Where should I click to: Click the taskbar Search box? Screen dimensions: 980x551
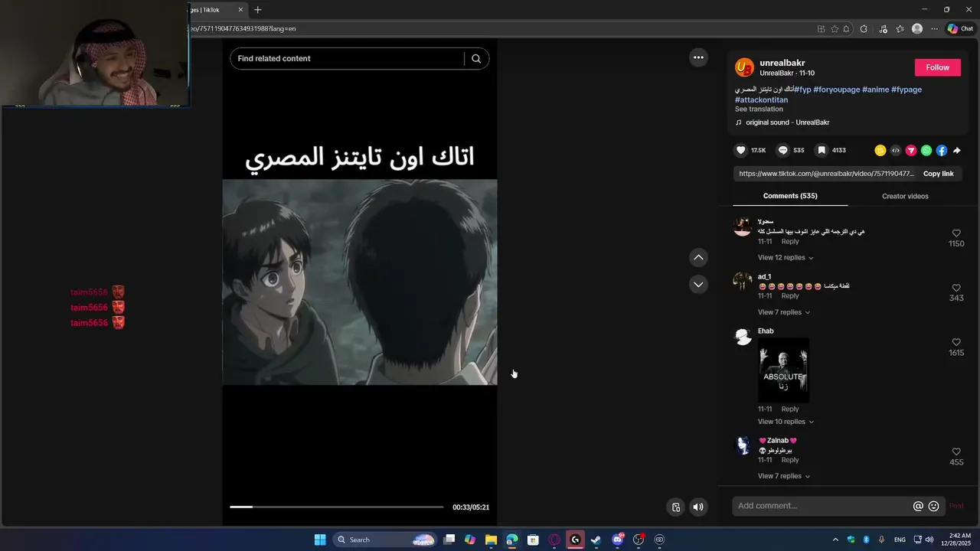pos(387,540)
